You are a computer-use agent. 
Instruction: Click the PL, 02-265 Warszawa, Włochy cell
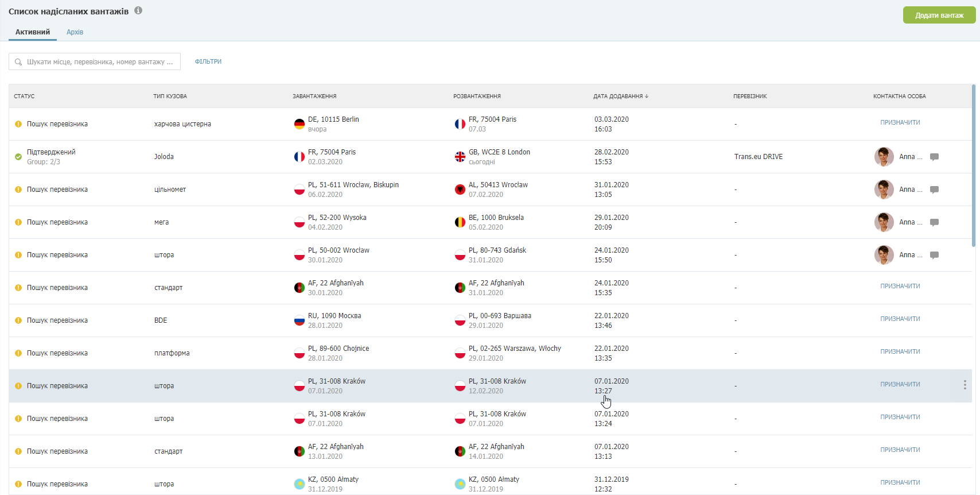pos(515,349)
